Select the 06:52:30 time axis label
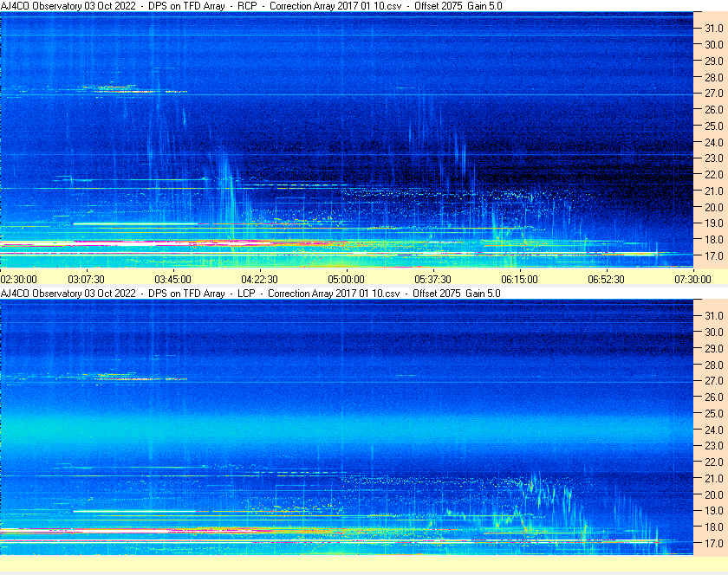 (x=607, y=280)
